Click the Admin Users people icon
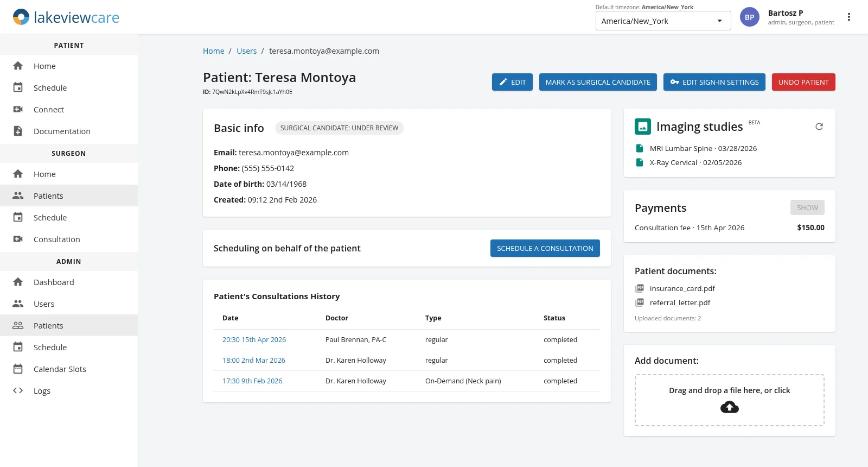 (x=18, y=304)
